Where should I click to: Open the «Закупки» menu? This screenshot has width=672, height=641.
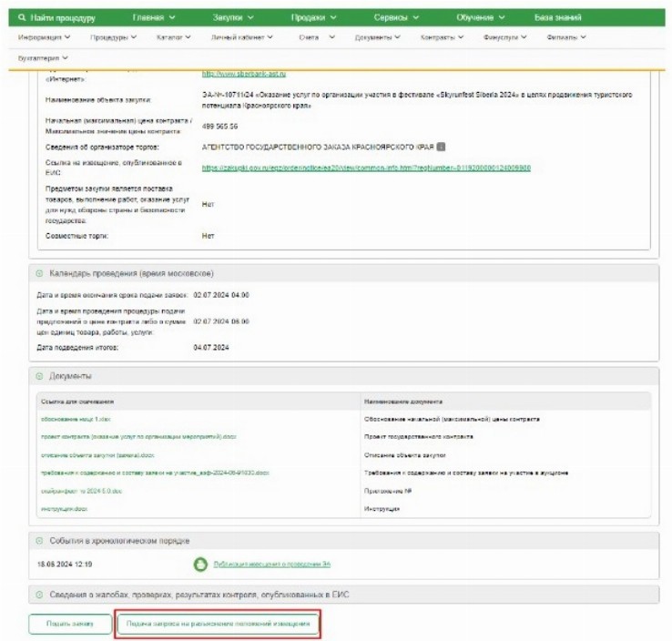233,17
